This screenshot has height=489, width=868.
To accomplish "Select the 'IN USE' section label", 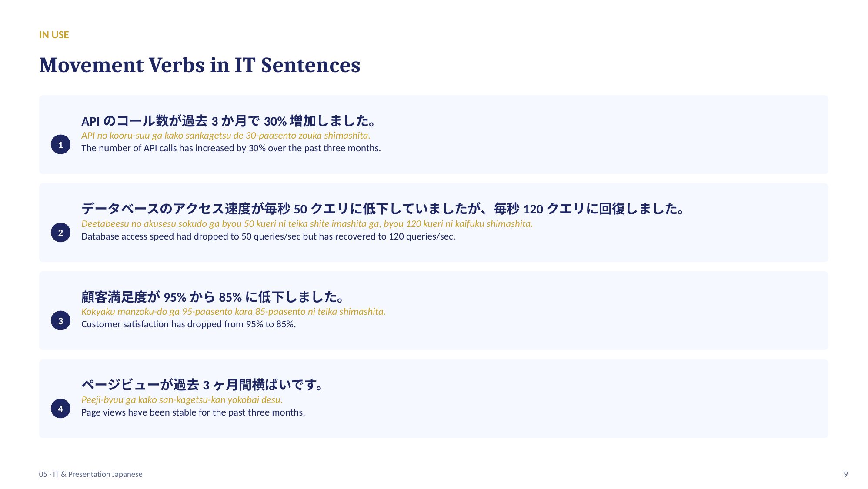I will (54, 35).
